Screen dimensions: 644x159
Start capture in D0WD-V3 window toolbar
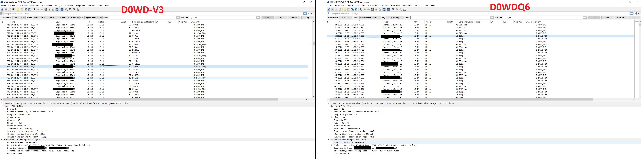click(2, 9)
